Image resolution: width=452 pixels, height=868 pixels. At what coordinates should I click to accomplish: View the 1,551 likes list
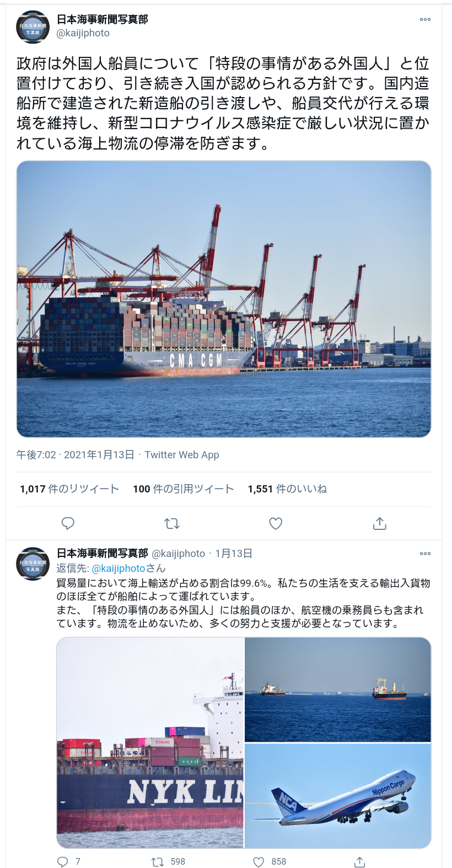coord(287,489)
